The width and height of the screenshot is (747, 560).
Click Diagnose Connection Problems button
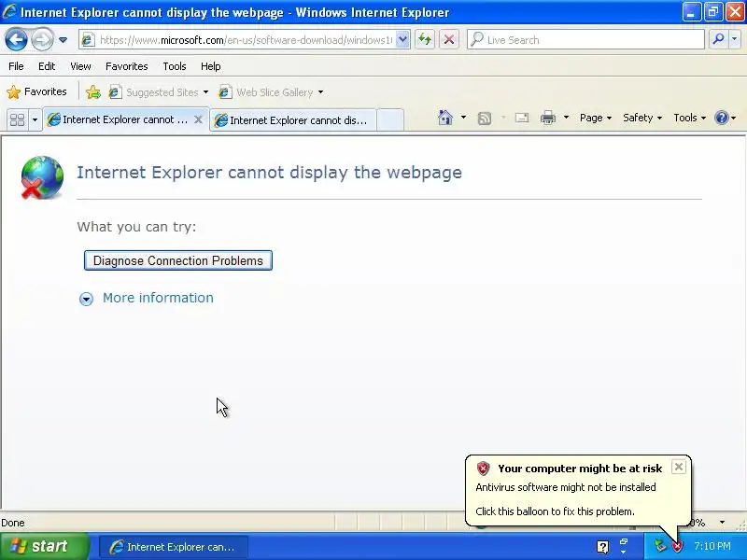click(178, 260)
